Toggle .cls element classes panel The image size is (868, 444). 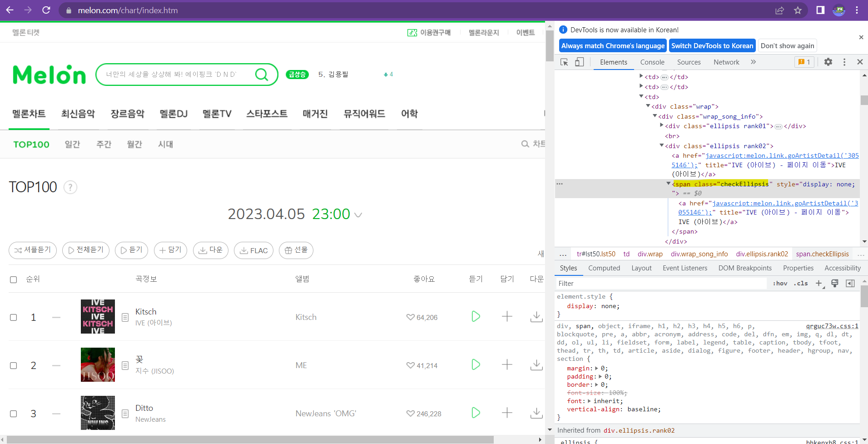tap(801, 283)
